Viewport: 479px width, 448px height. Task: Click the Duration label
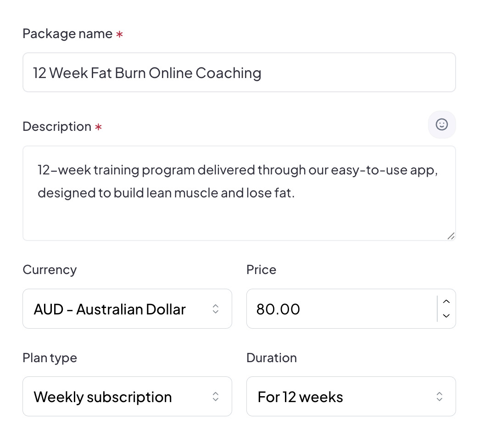[x=272, y=358]
